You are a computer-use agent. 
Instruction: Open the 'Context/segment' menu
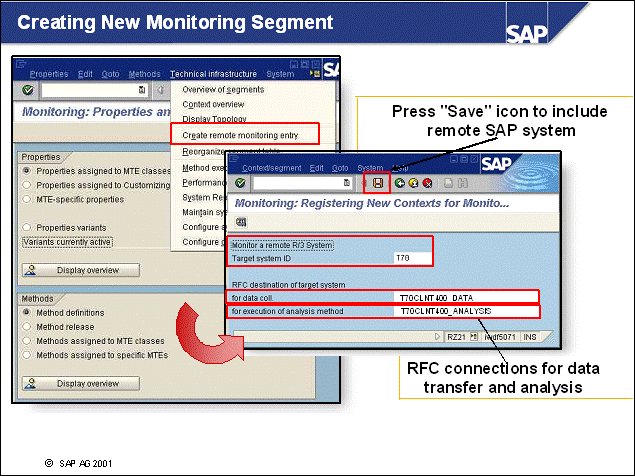click(270, 167)
